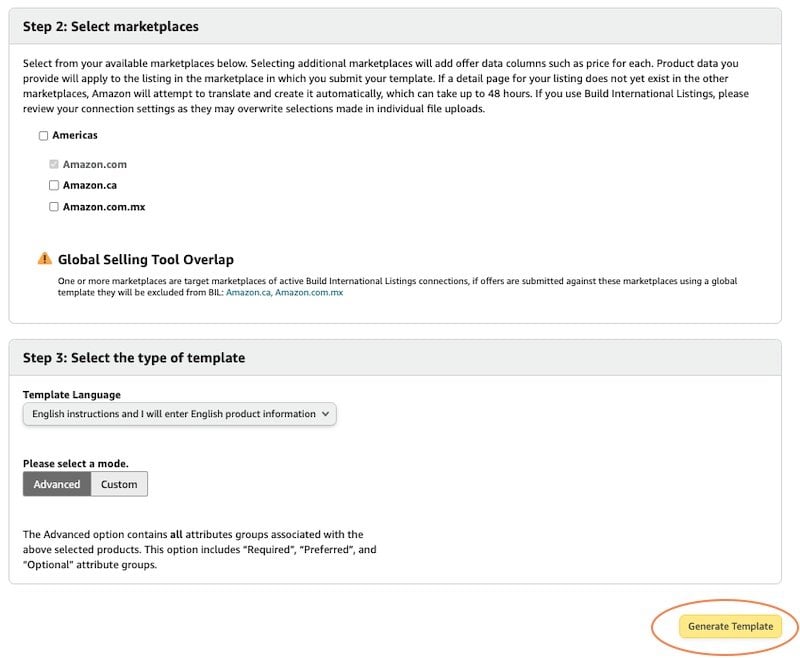Click the Step 2: Select marketplaces header
Image resolution: width=800 pixels, height=658 pixels.
(x=111, y=27)
